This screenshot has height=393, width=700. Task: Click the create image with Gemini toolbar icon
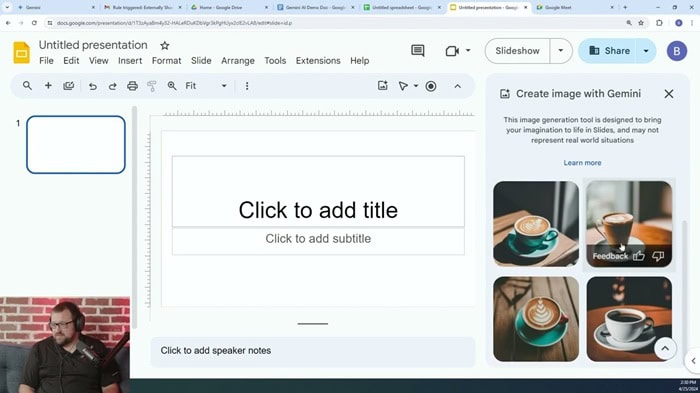383,86
